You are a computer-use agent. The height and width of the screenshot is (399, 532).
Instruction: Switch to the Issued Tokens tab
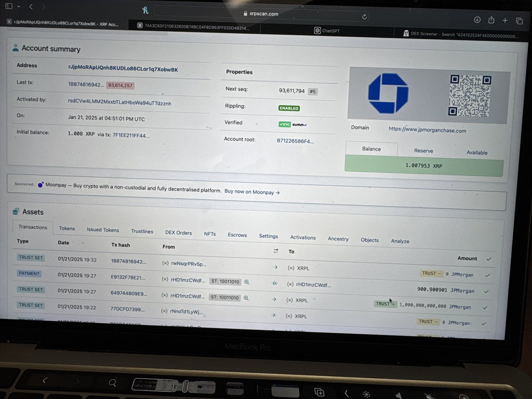coord(103,230)
